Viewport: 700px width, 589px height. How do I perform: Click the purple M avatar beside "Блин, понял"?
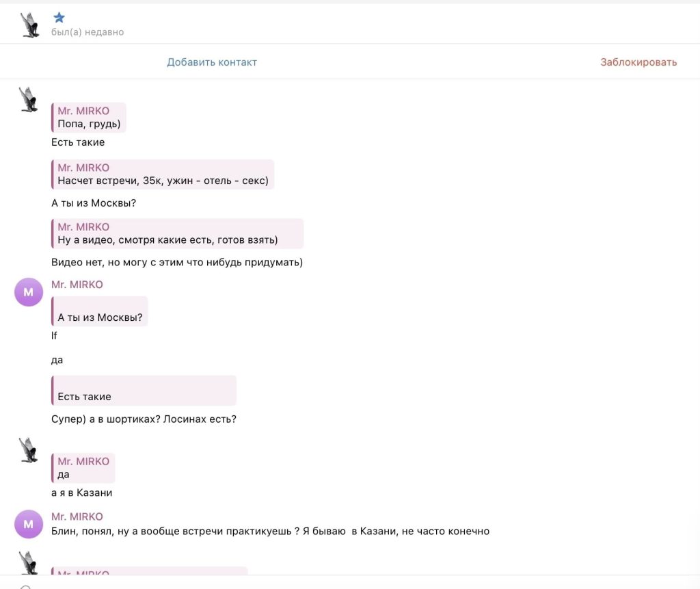pos(29,524)
